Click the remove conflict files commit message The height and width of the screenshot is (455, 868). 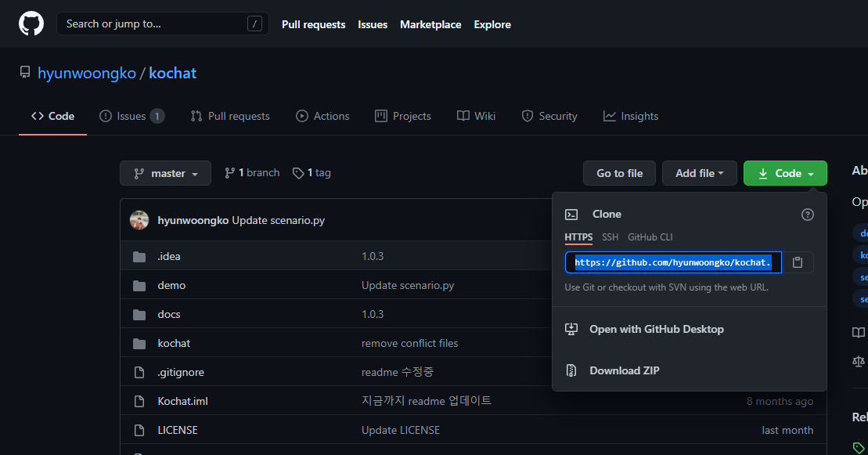click(409, 344)
